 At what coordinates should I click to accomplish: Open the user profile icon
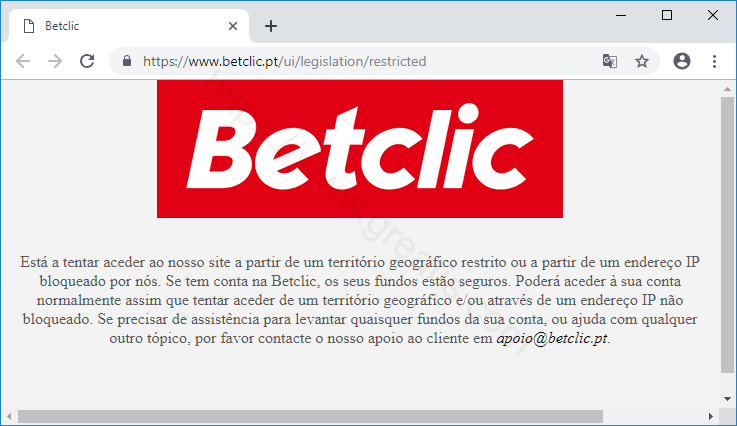[x=682, y=61]
